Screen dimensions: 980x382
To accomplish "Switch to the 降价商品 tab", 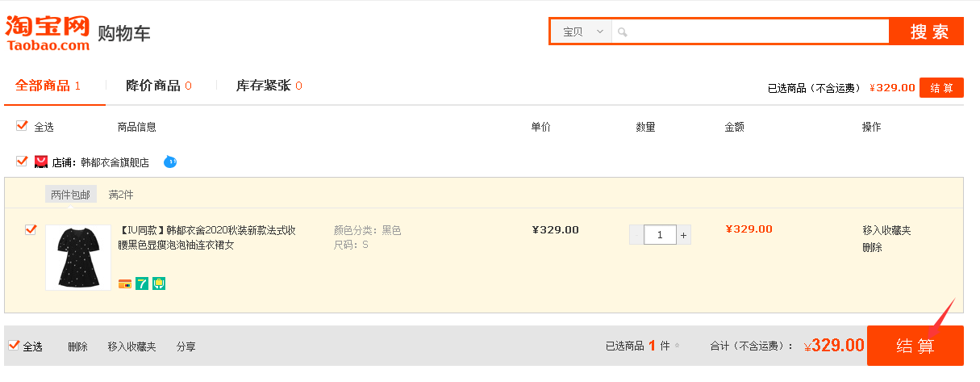I will pos(158,86).
